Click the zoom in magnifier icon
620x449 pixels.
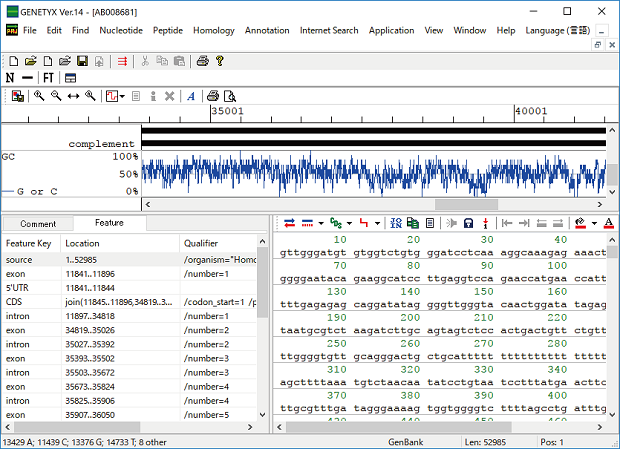click(39, 96)
